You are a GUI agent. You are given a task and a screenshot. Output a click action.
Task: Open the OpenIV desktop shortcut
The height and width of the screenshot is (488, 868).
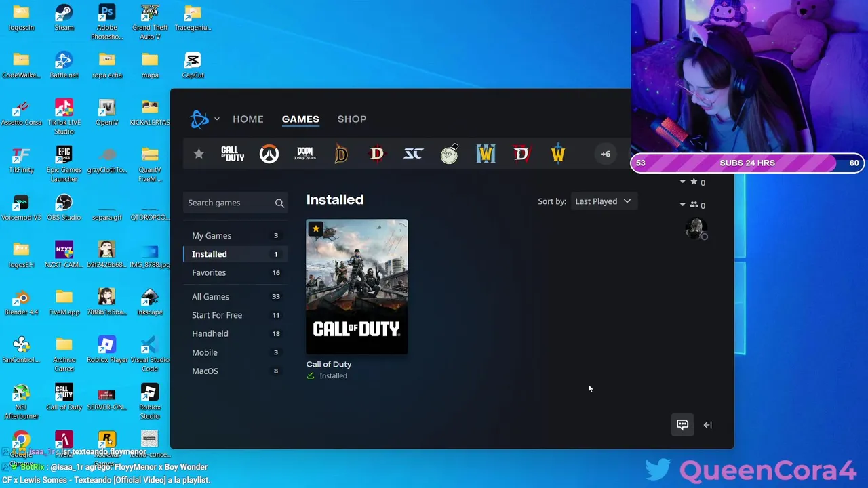[x=106, y=113]
